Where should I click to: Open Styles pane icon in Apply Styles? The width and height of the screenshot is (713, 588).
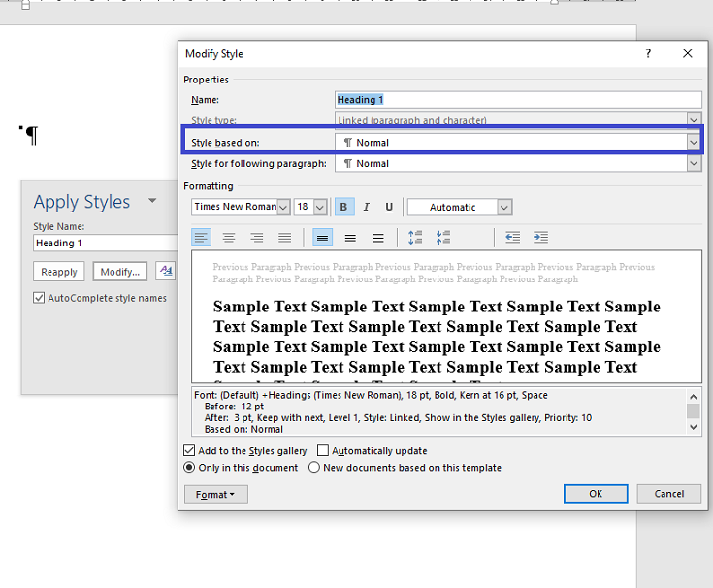tap(166, 272)
